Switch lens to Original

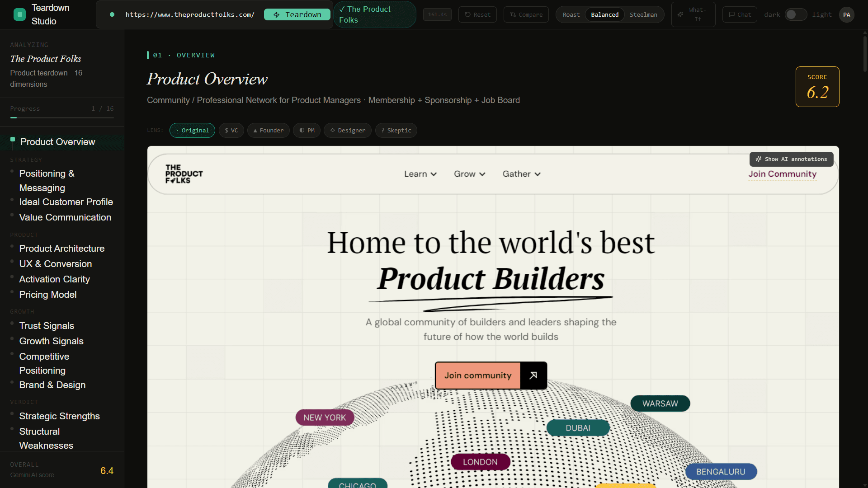(192, 130)
